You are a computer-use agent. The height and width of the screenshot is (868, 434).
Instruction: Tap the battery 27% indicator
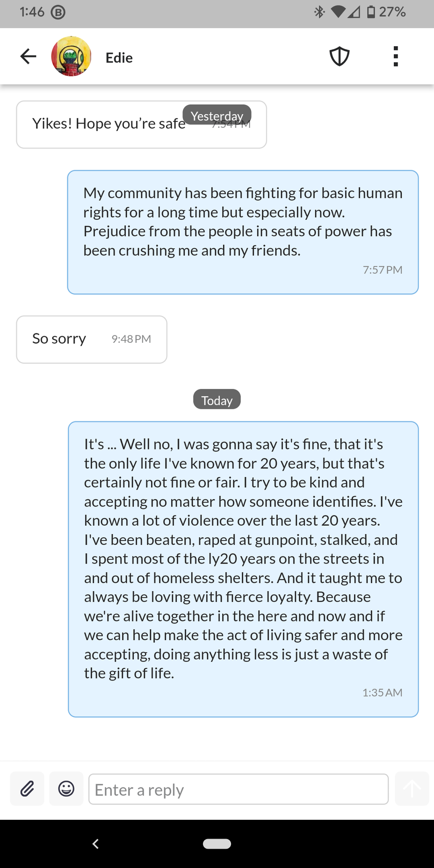click(x=386, y=12)
